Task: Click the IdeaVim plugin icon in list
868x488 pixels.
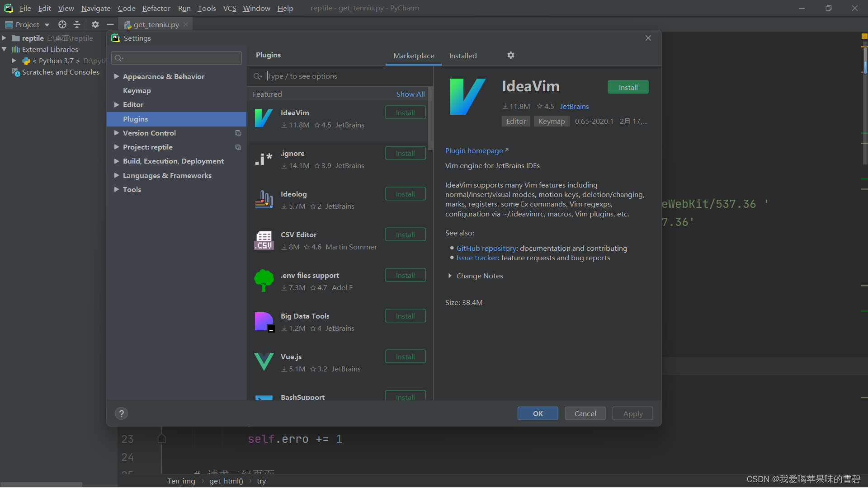Action: 264,118
